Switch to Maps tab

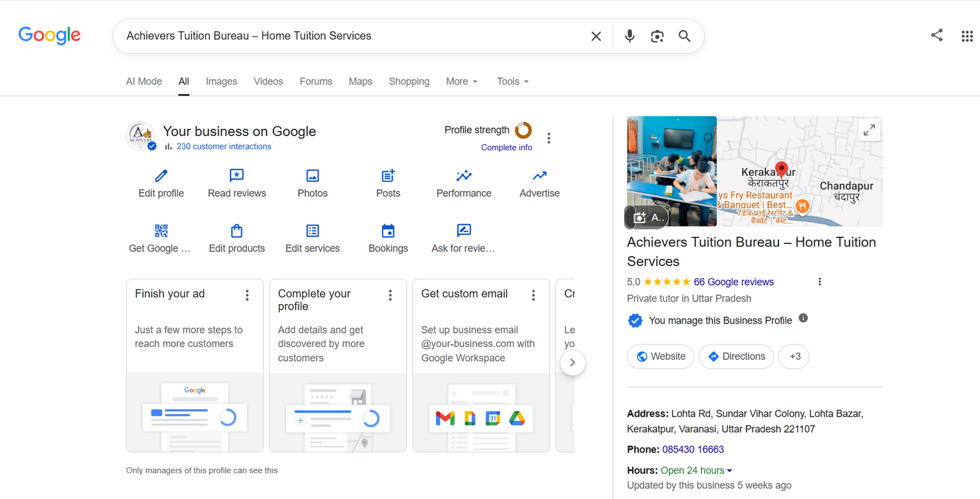360,82
